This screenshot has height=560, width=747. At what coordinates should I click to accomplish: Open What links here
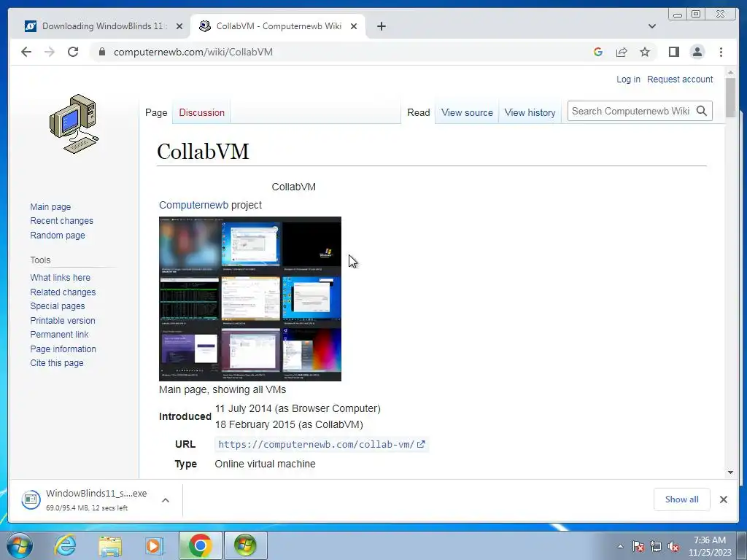(x=60, y=278)
